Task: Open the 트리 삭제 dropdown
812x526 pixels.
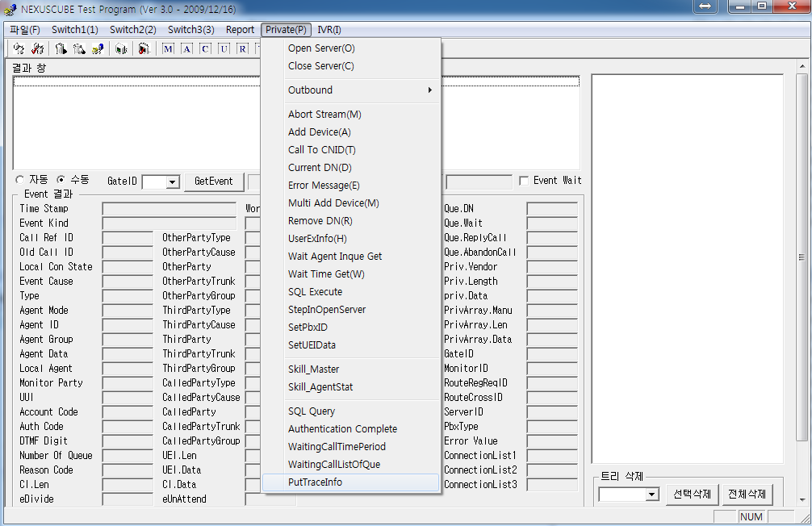Action: (652, 495)
